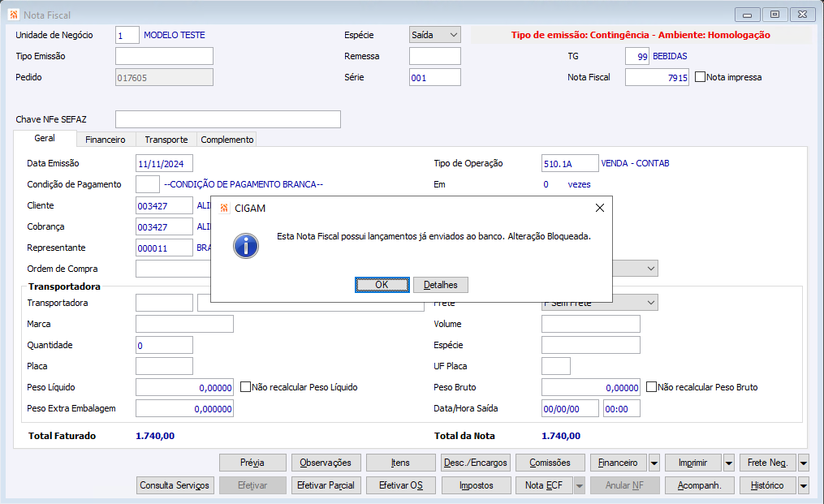The image size is (824, 504).
Task: Open Desc./Encargos
Action: pos(476,463)
